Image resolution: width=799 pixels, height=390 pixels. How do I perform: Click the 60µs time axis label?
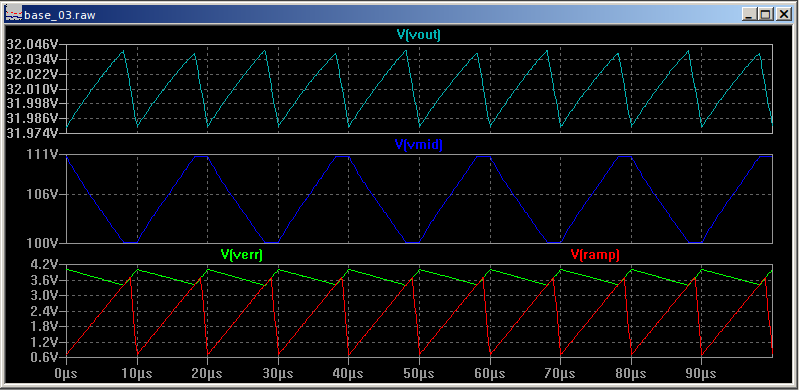click(490, 374)
